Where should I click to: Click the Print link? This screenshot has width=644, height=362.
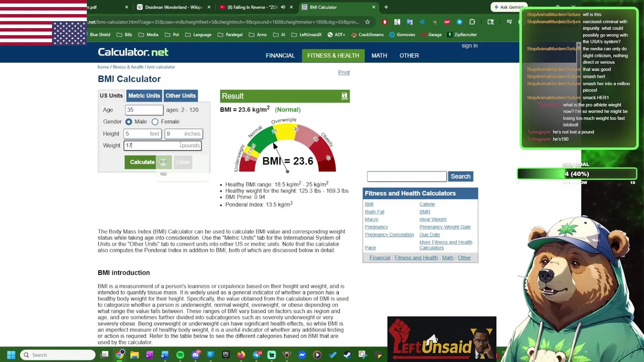(344, 72)
